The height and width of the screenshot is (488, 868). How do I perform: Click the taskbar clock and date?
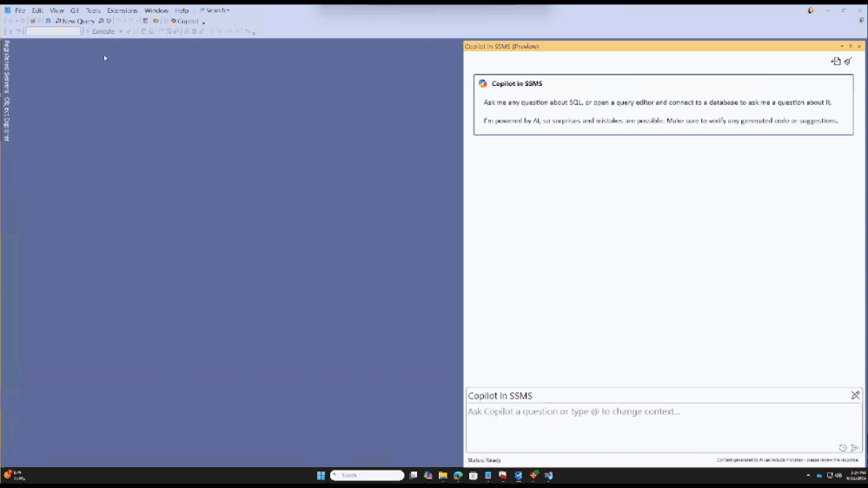tap(857, 475)
